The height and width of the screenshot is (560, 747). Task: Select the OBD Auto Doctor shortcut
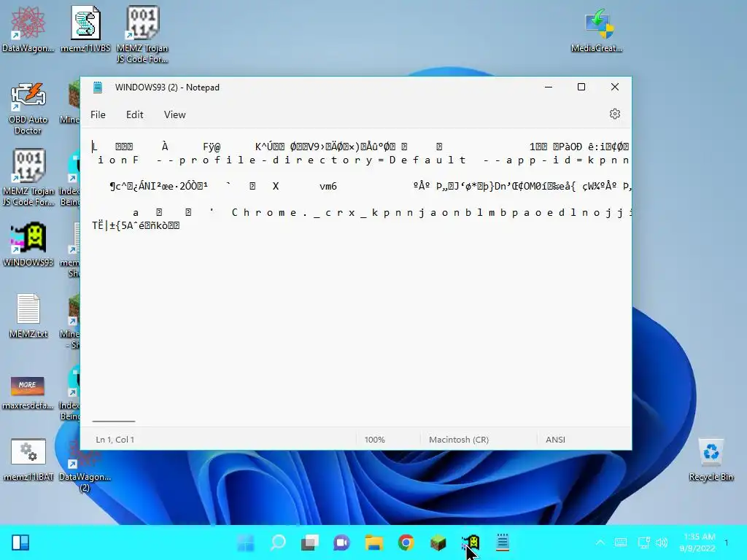(x=28, y=109)
